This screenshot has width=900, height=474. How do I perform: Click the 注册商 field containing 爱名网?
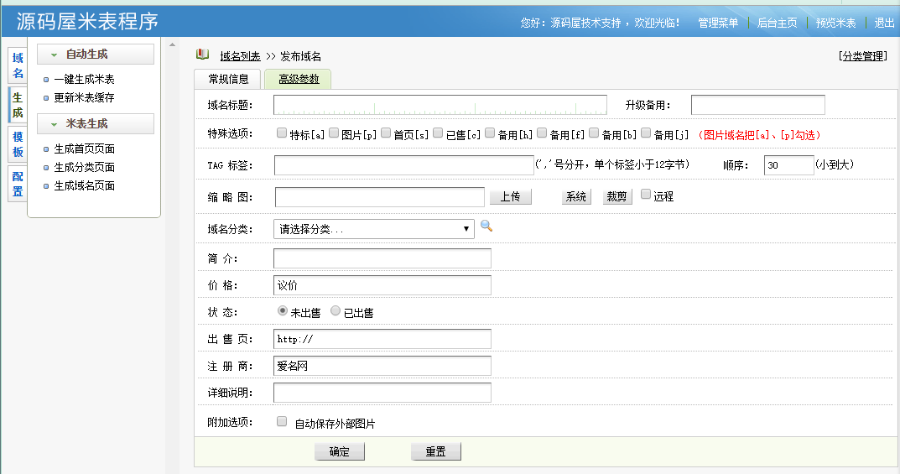pos(382,366)
